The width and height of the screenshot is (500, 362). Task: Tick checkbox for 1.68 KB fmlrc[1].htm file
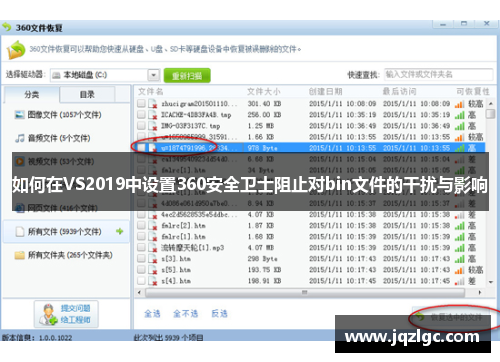pos(141,236)
